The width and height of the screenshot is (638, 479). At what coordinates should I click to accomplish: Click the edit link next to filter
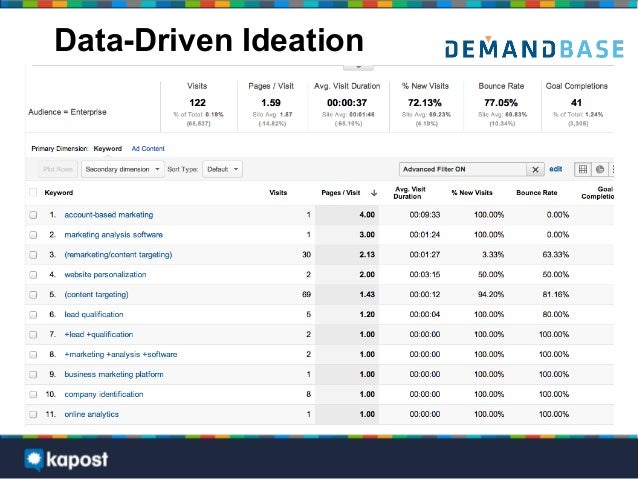(x=556, y=169)
